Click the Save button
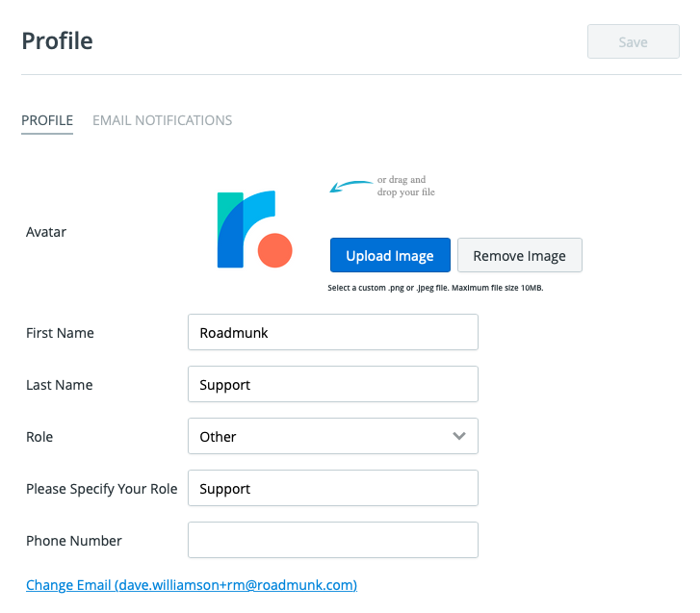700x613 pixels. [633, 41]
